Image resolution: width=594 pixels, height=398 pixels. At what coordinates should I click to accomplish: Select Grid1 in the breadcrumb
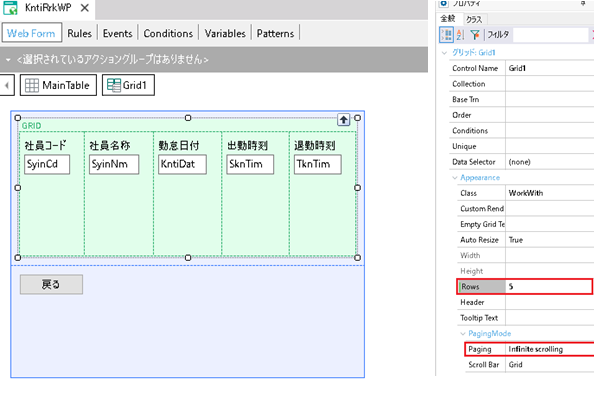(x=128, y=85)
